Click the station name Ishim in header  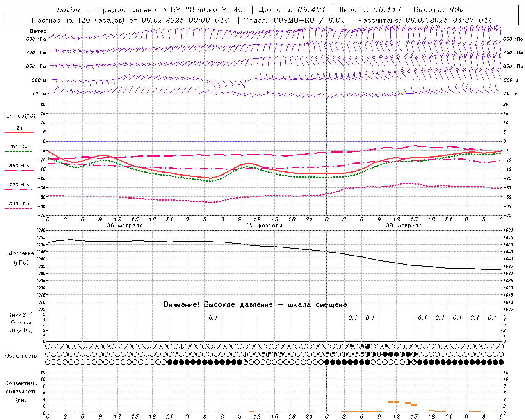tap(68, 10)
